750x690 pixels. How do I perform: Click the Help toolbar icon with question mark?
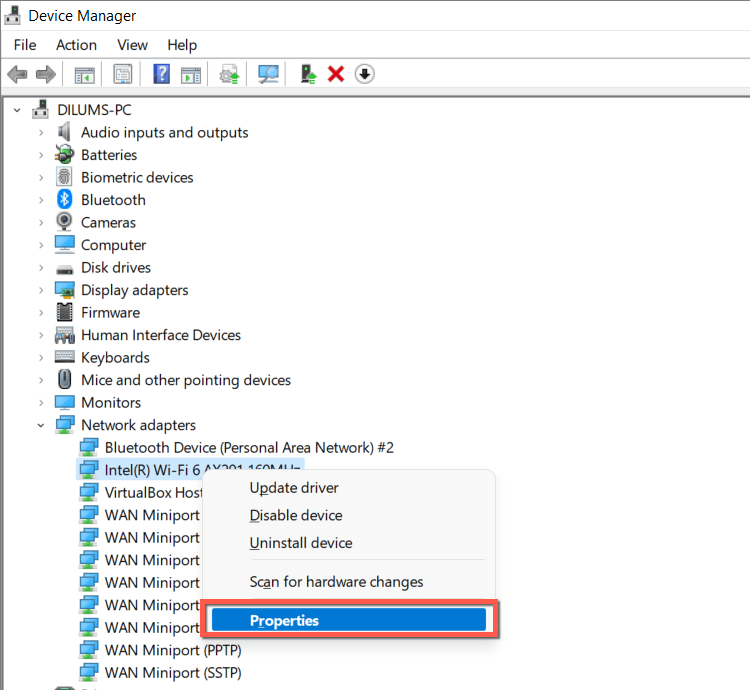tap(161, 74)
